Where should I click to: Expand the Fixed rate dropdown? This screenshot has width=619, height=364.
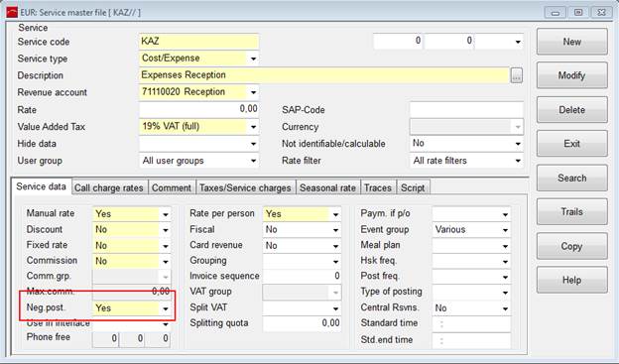coord(166,246)
